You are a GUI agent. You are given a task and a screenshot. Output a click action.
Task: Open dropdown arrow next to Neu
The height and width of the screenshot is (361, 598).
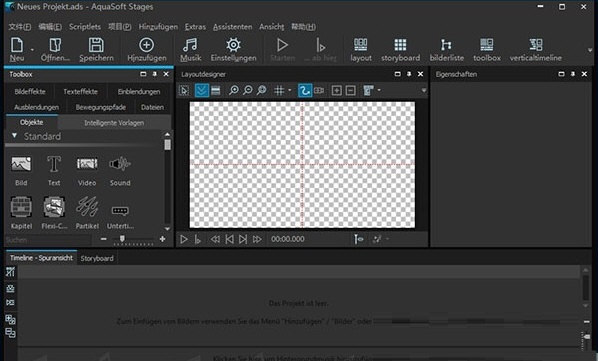coord(32,50)
